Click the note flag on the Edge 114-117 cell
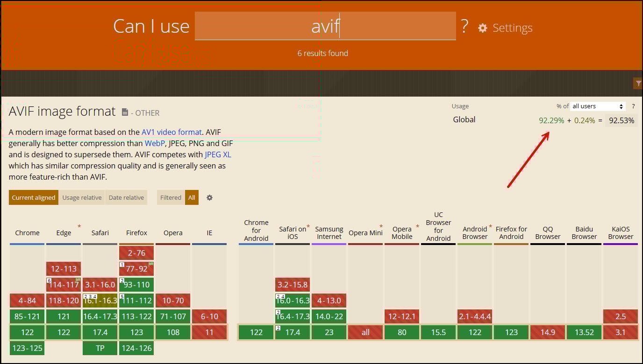 pos(77,279)
